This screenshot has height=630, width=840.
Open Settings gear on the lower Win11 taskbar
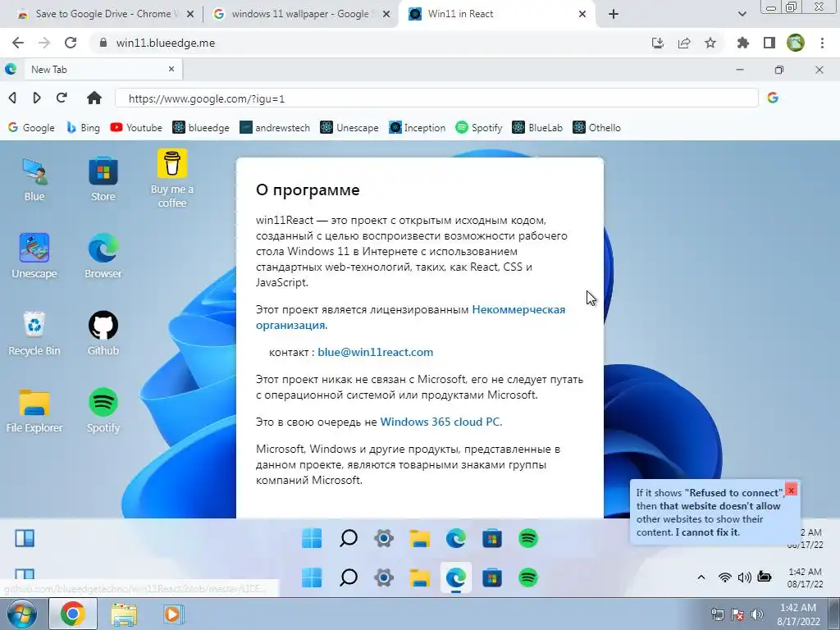[384, 577]
